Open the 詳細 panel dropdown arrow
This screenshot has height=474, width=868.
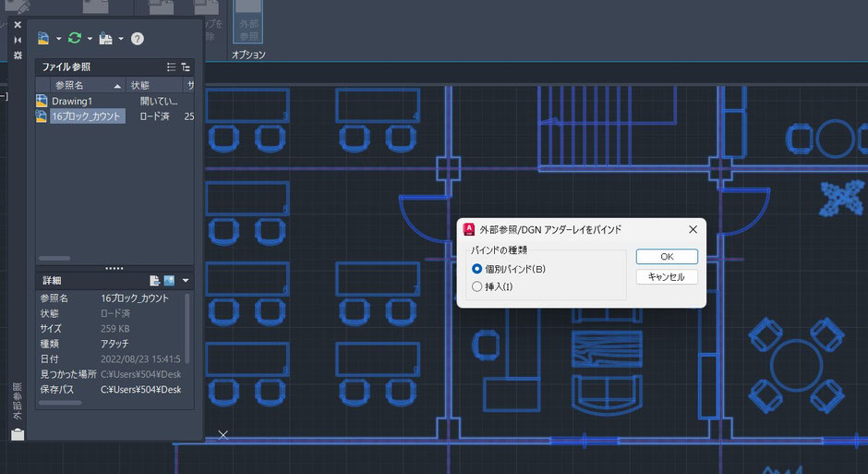pos(186,280)
